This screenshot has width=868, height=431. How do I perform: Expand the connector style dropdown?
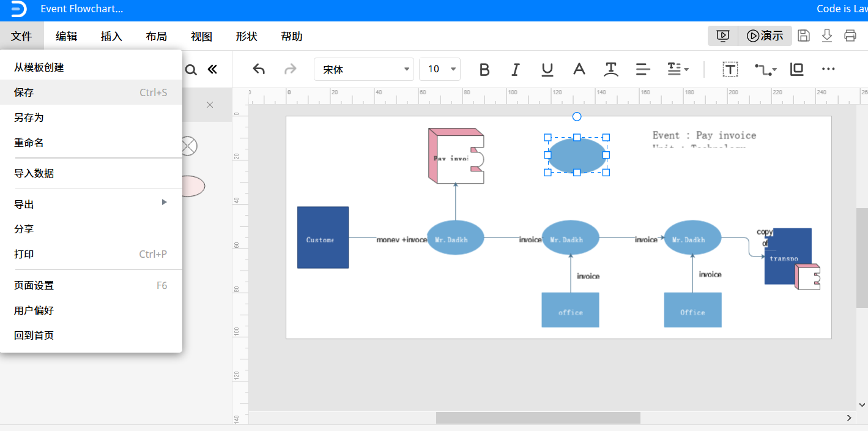coord(765,70)
